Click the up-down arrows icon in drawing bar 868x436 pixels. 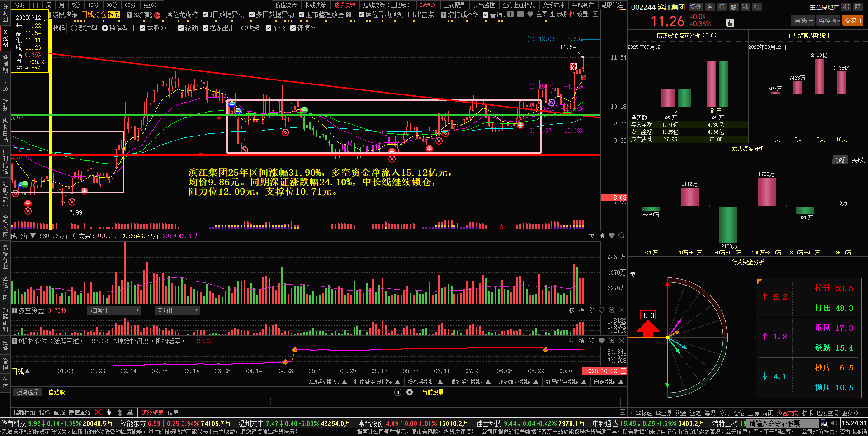point(120,412)
